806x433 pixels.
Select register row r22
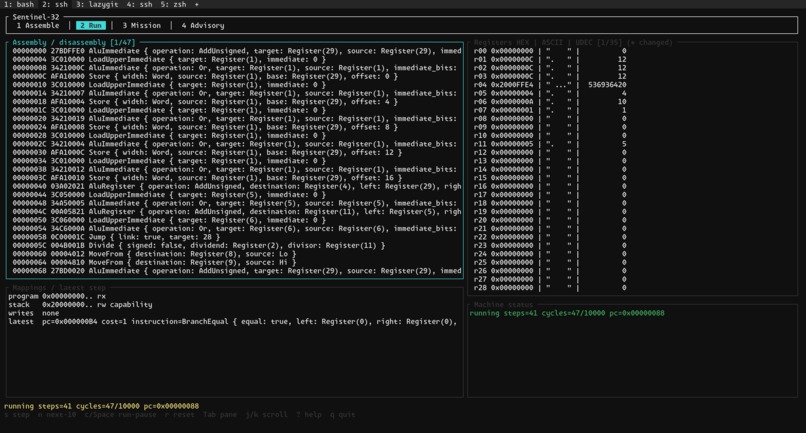(x=550, y=237)
